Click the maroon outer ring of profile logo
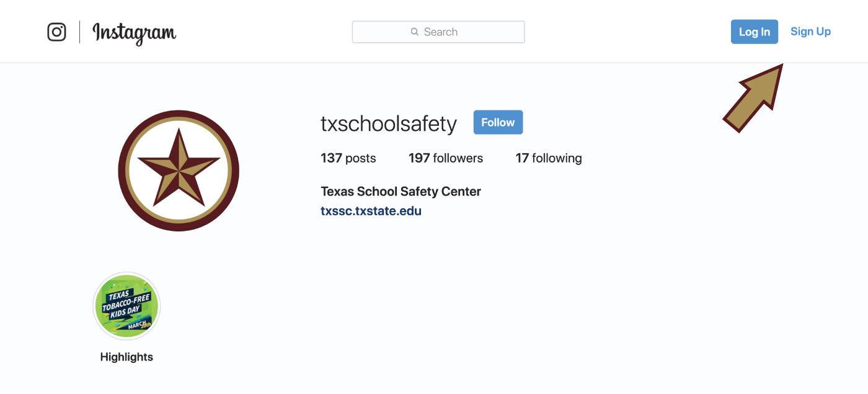The width and height of the screenshot is (868, 394). tap(179, 116)
